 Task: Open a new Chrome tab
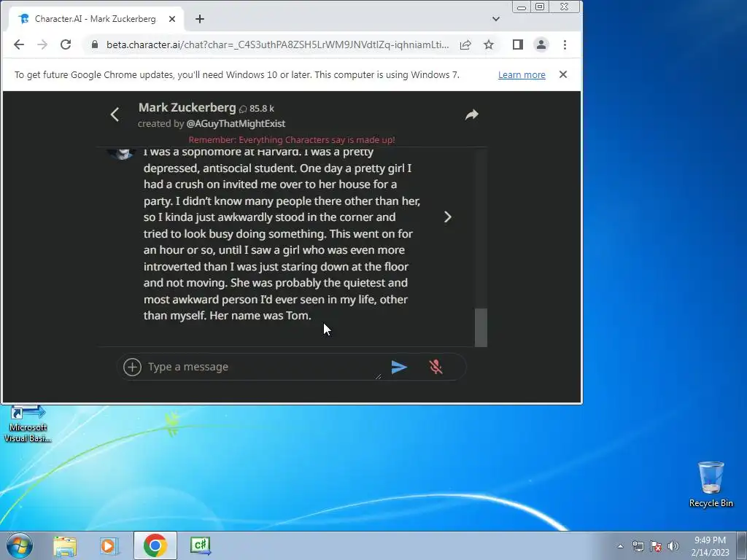200,19
